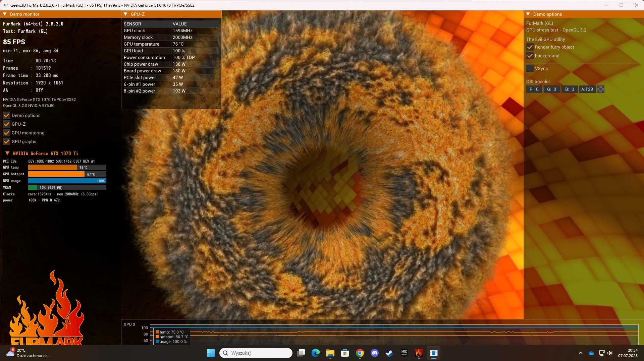Collapse the GPU-Z panel triangle
This screenshot has width=644, height=361.
point(125,14)
